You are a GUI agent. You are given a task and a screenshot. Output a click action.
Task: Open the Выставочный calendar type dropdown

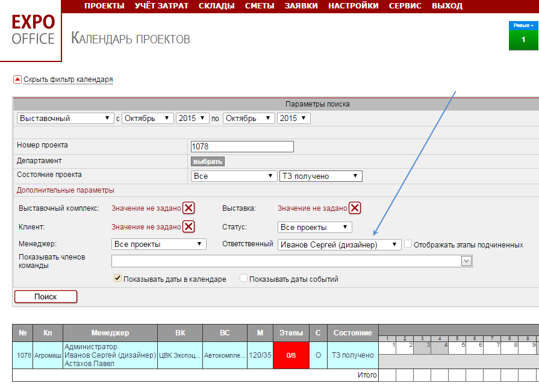[66, 119]
